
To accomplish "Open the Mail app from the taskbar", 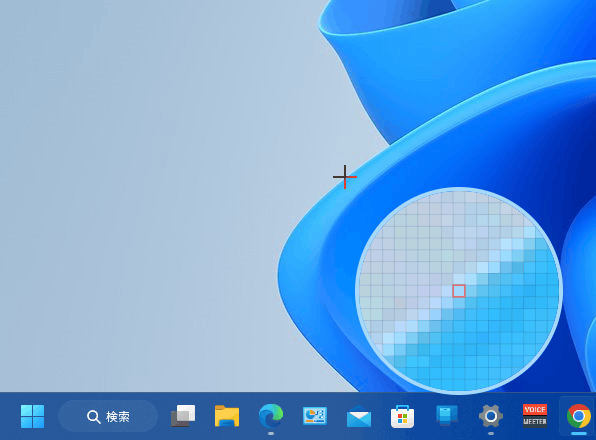I will (359, 416).
